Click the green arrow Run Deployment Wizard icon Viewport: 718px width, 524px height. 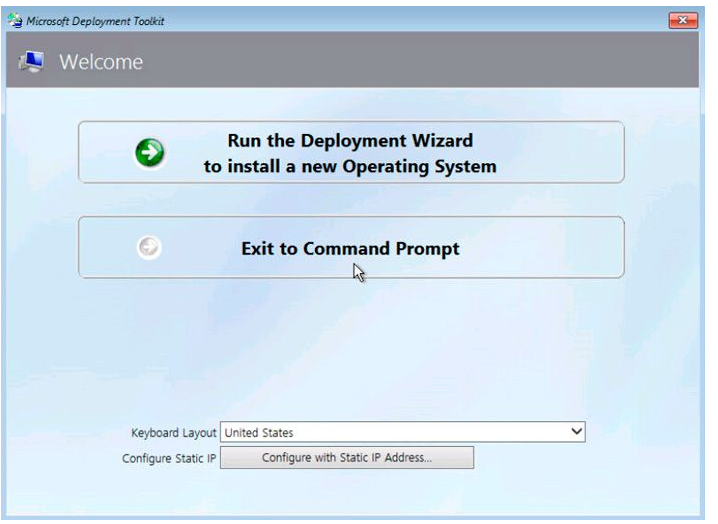150,152
